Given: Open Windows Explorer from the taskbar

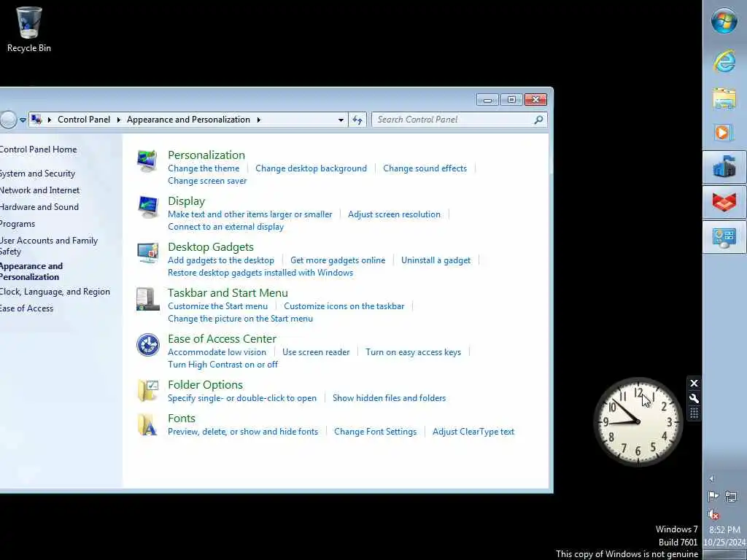Looking at the screenshot, I should [x=724, y=98].
